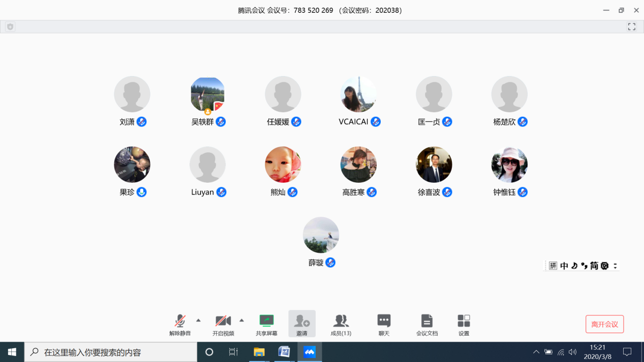
Task: Click 刘潇's microphone status icon
Action: point(142,122)
